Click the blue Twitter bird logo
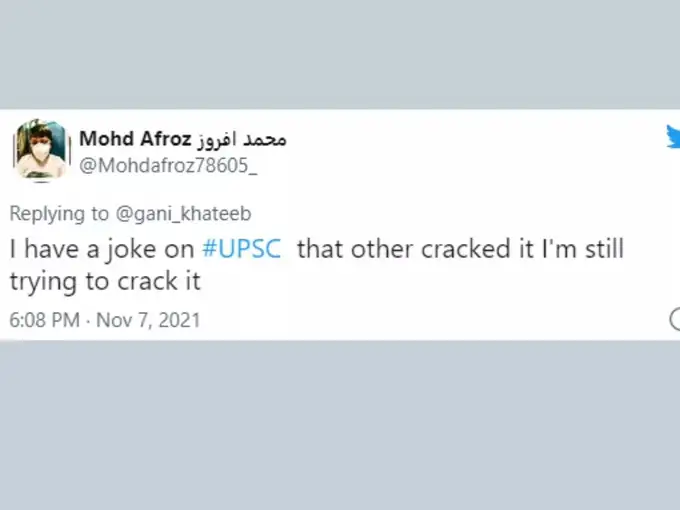Image resolution: width=680 pixels, height=510 pixels. 673,139
